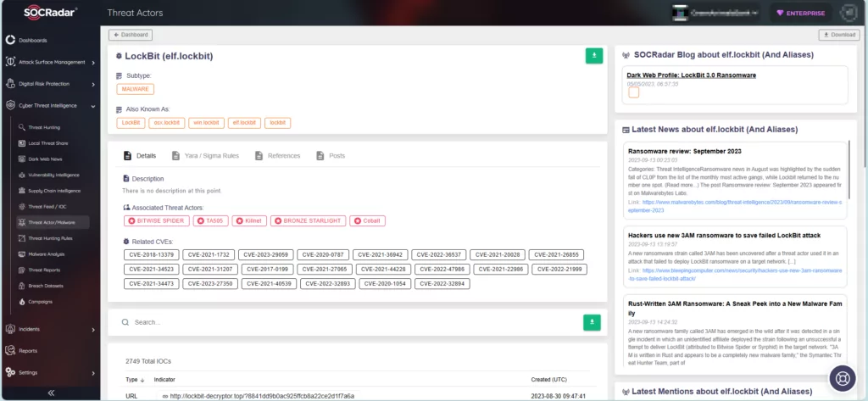
Task: Open Ransomware review: September 2023 news
Action: tap(685, 151)
